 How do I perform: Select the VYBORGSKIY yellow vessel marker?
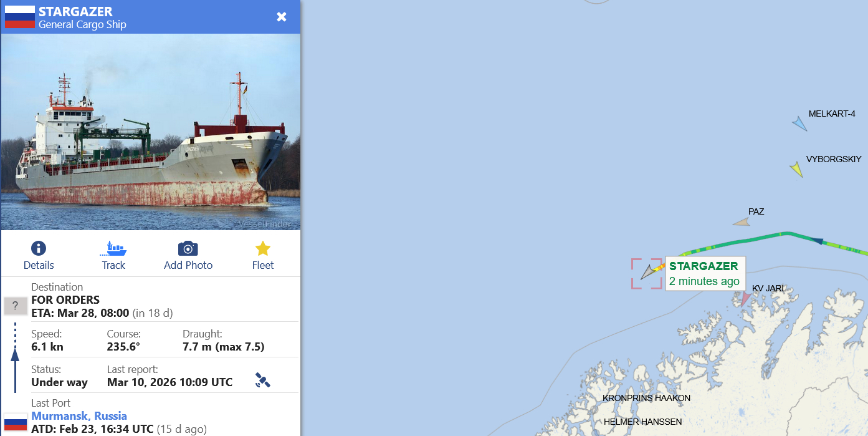click(x=796, y=169)
